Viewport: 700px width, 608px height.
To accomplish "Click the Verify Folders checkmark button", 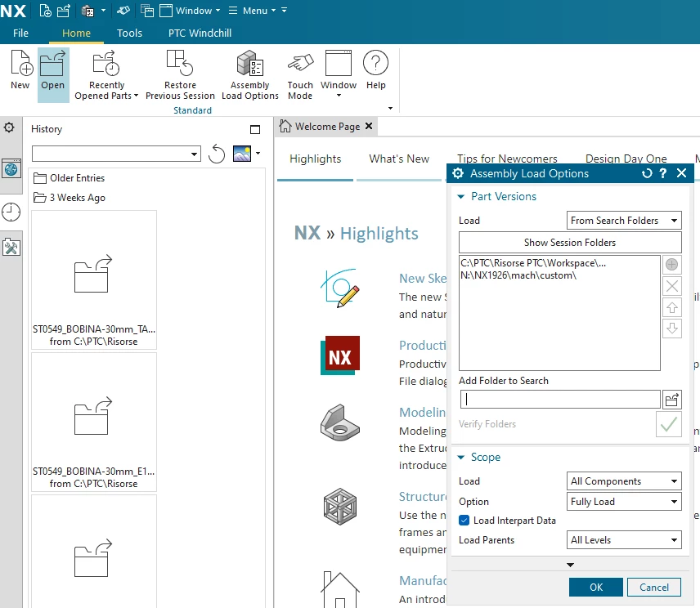I will [669, 424].
